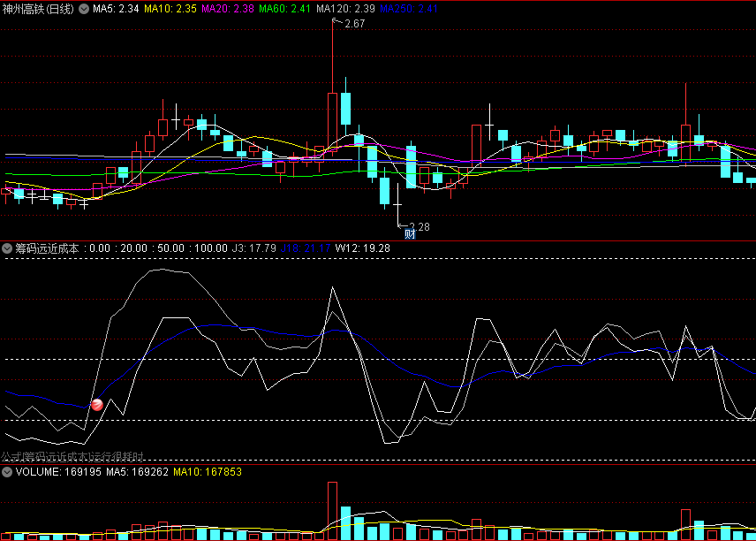Click the W12: 19.28 indicator value
Viewport: 756px width, 541px height.
363,248
